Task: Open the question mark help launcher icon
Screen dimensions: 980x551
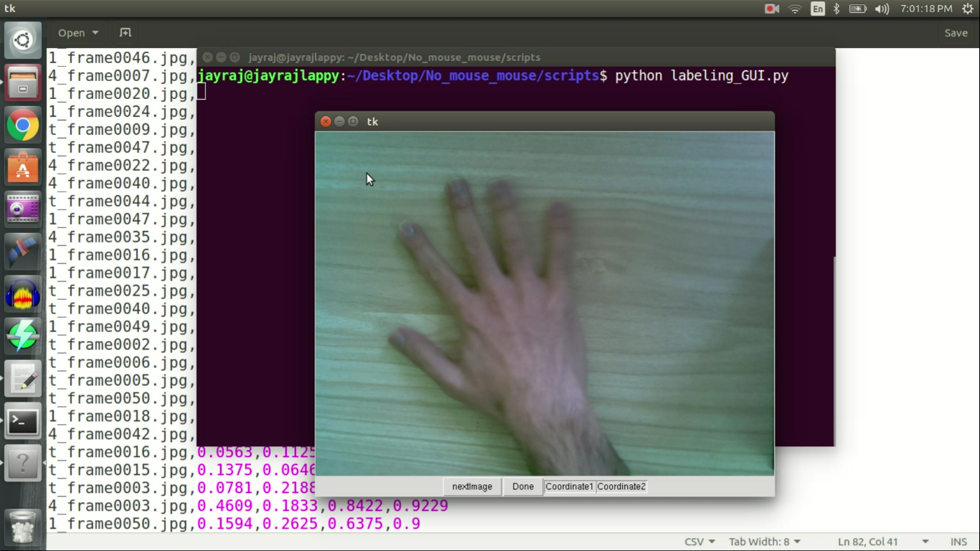Action: 23,464
